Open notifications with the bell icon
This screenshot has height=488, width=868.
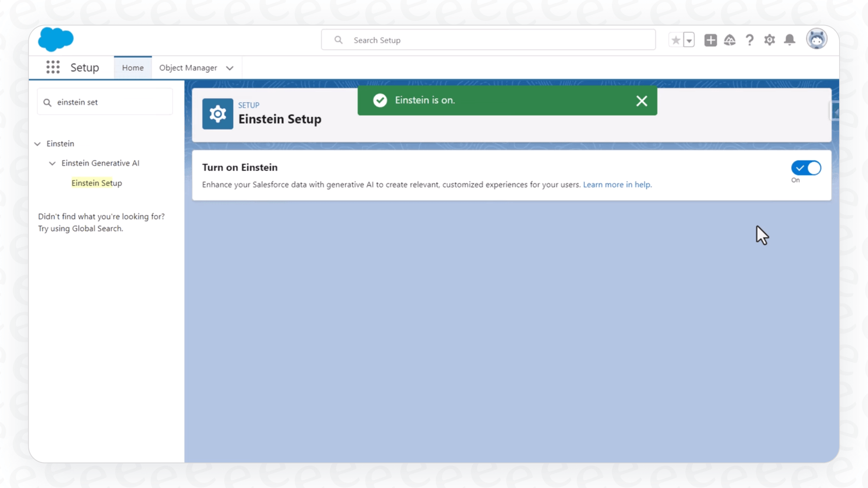pos(789,39)
